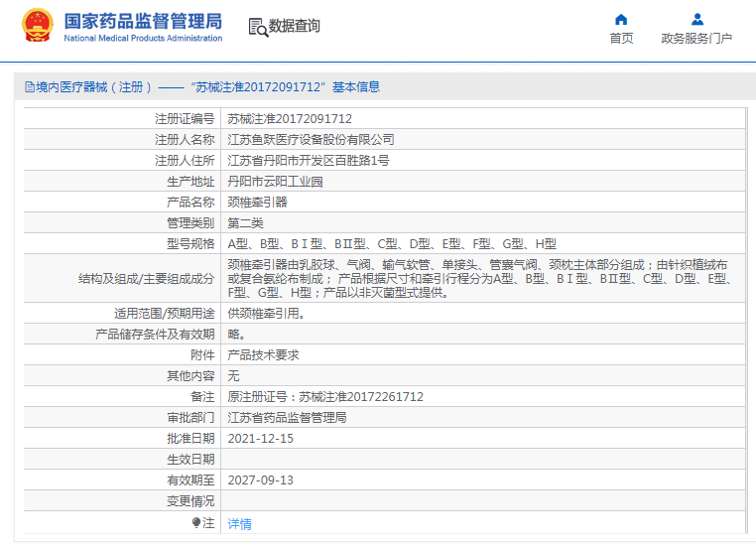Click the 首页 home icon

[621, 19]
